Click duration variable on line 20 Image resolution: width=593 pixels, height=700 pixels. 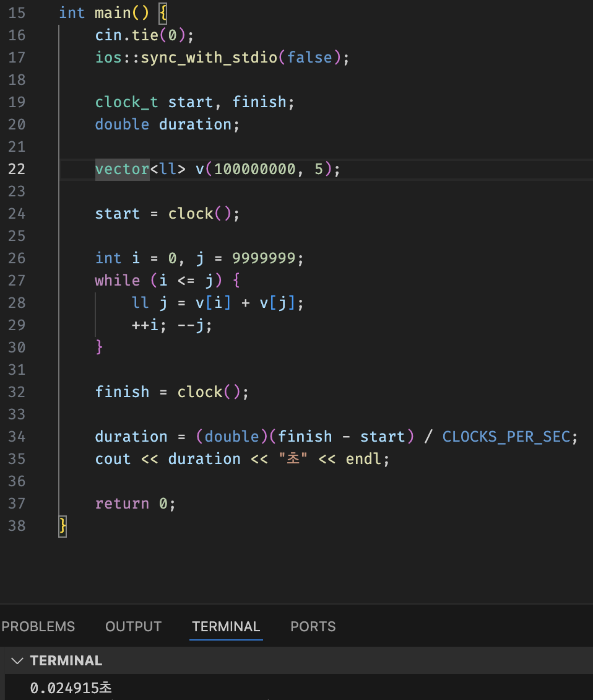(196, 125)
